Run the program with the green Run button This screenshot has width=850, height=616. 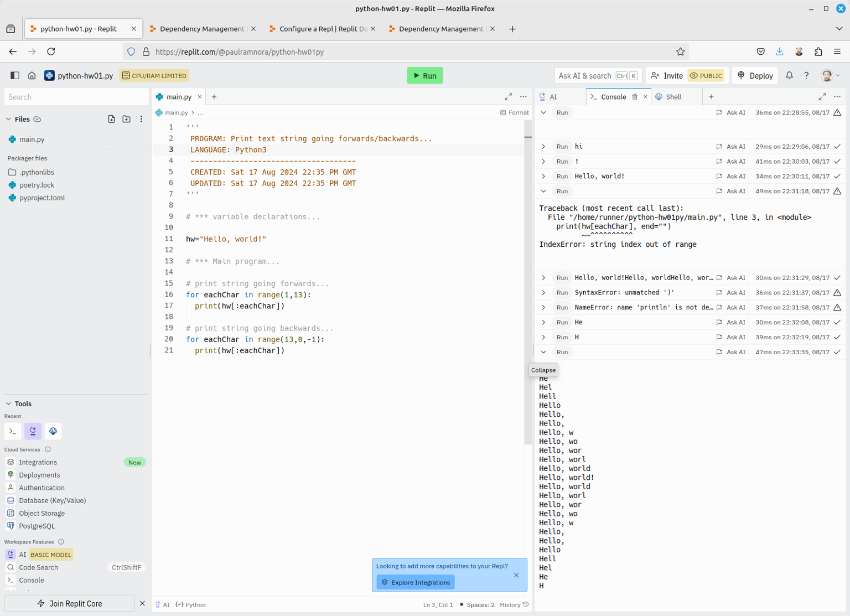(425, 76)
